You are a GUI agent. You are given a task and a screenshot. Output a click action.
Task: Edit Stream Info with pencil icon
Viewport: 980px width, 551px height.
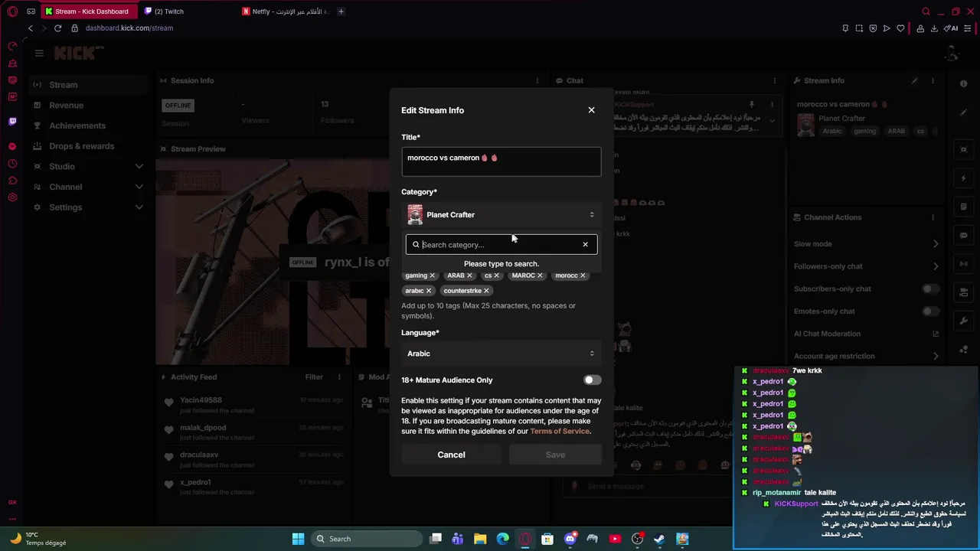914,81
